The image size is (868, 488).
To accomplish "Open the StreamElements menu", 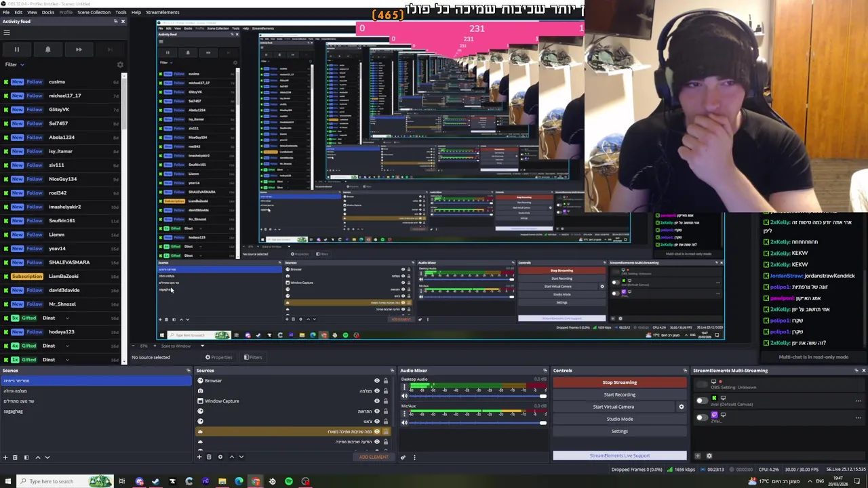I will tap(163, 12).
